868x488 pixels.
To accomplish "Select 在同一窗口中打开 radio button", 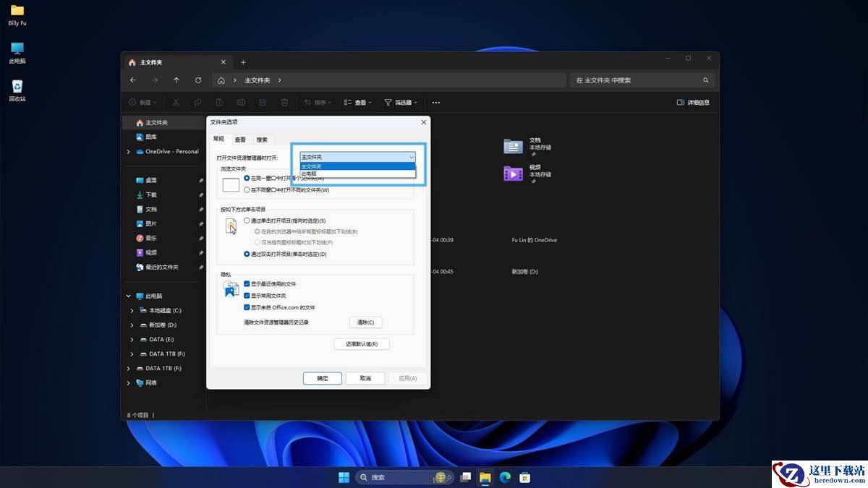I will point(247,178).
